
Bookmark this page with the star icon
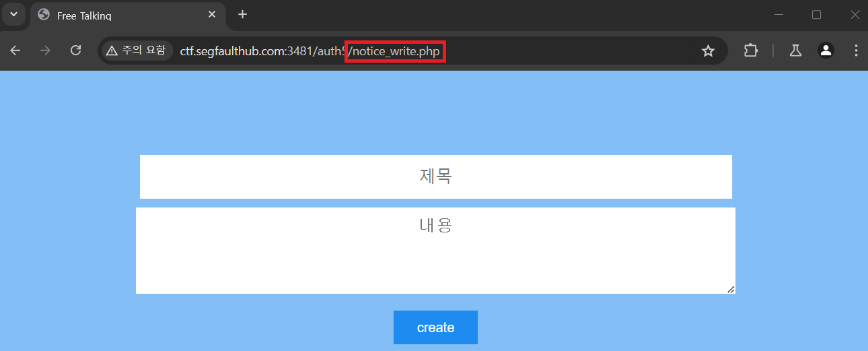[708, 51]
